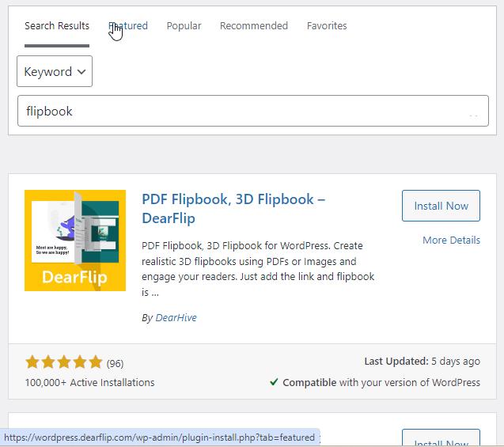Click the green Compatible checkmark icon
Image resolution: width=504 pixels, height=447 pixels.
[274, 382]
